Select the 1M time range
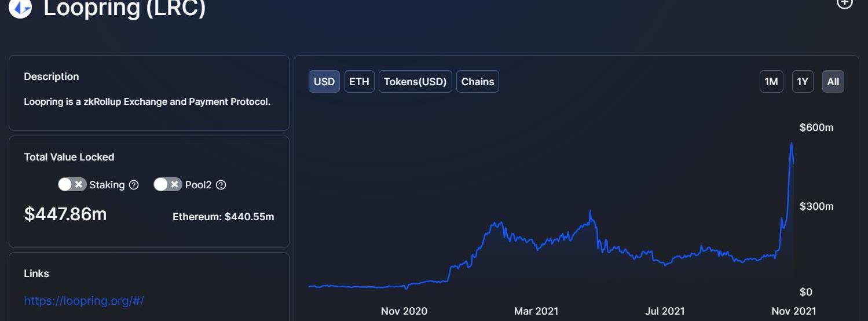868x321 pixels. click(771, 82)
